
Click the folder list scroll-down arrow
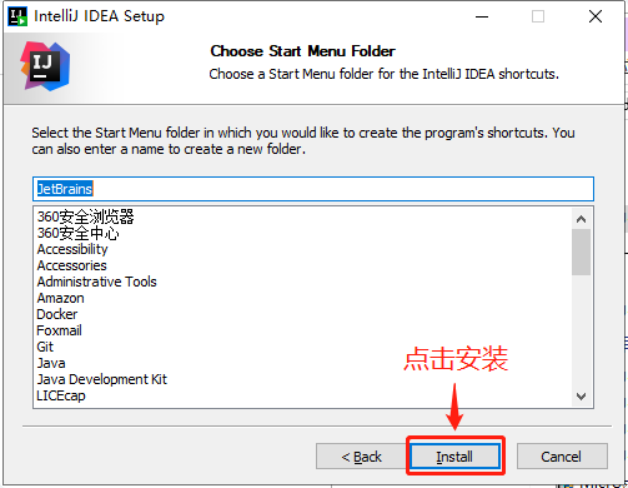(x=581, y=396)
